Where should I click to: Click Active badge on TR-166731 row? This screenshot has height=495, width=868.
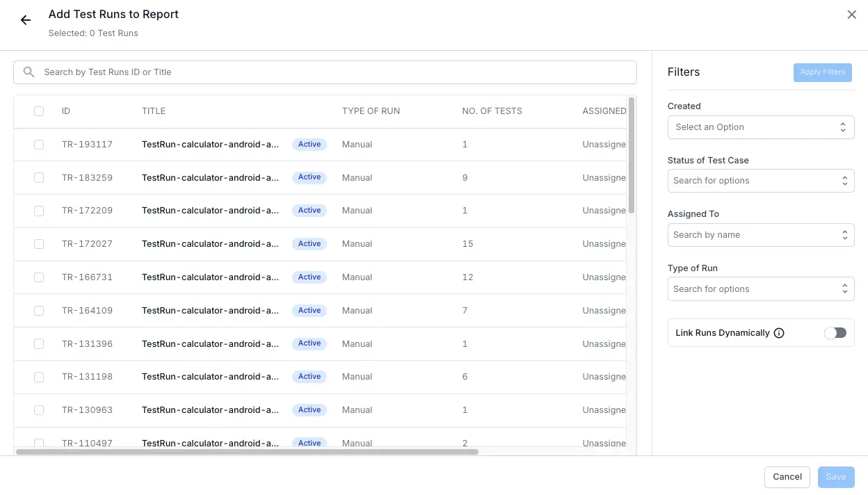(310, 277)
